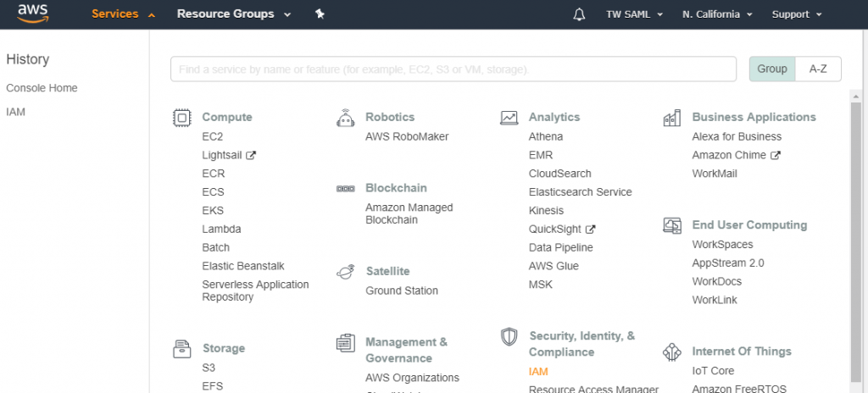Open WorkMail service
The image size is (868, 393).
click(x=715, y=174)
